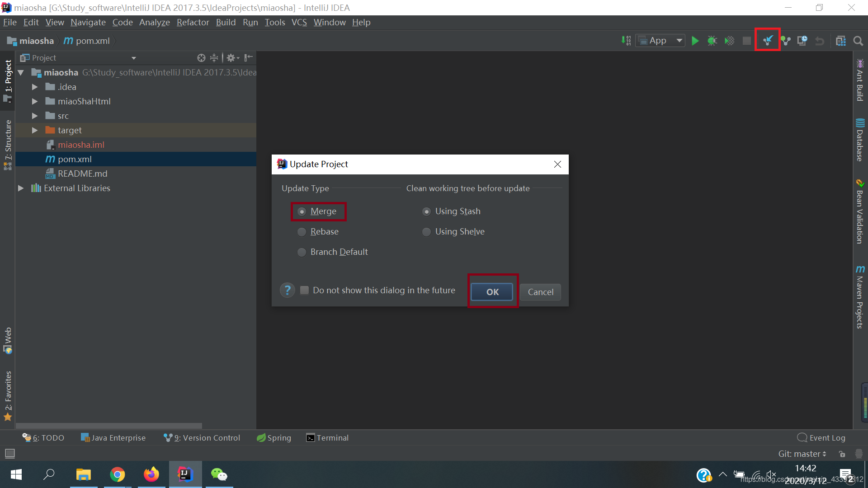
Task: Collapse the miaosha root node
Action: tap(21, 72)
